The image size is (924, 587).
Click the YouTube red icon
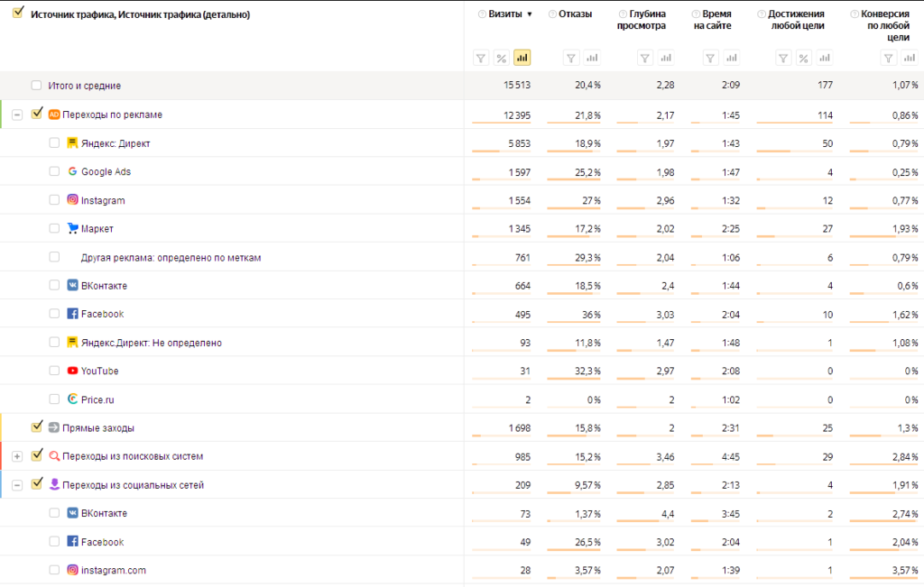[x=72, y=371]
